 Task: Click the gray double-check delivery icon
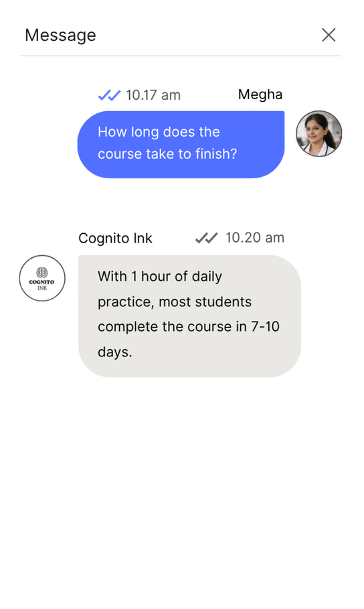click(207, 238)
